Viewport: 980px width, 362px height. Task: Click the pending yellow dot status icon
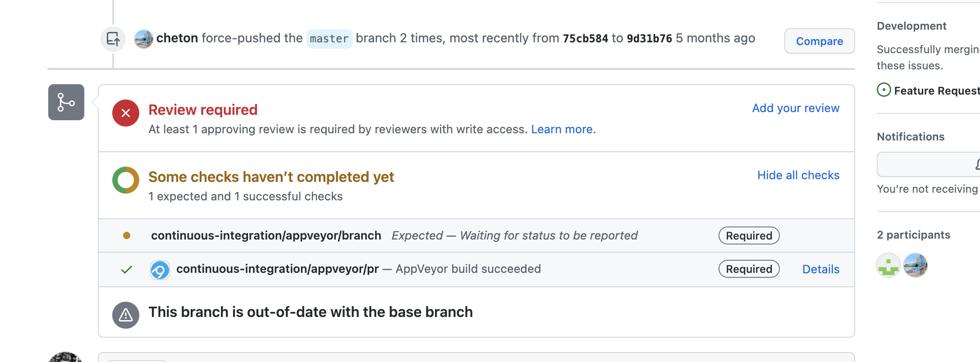(x=127, y=235)
